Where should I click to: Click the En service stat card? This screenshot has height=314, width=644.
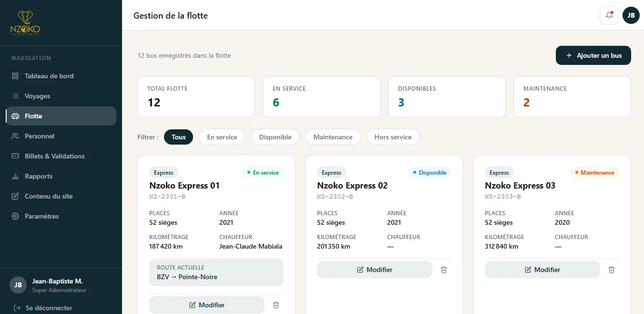pyautogui.click(x=322, y=97)
